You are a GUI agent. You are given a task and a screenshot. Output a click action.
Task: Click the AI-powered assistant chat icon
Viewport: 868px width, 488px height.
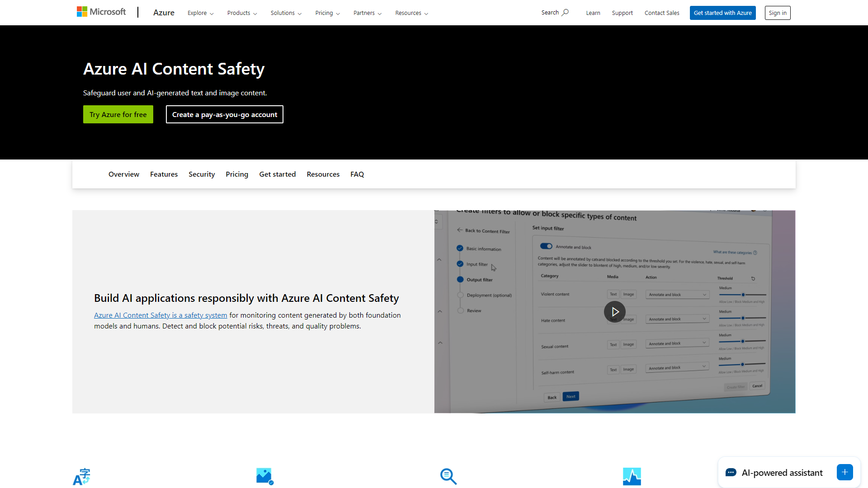coord(731,473)
